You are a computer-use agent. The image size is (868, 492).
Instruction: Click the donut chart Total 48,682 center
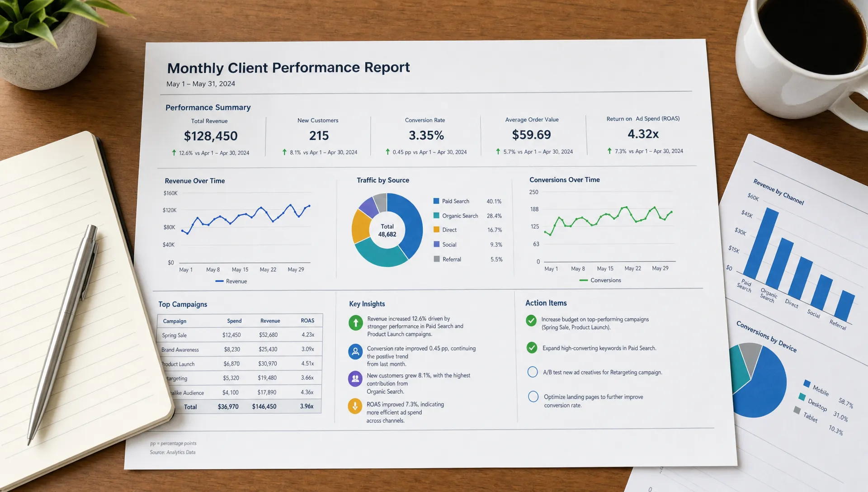pyautogui.click(x=387, y=230)
